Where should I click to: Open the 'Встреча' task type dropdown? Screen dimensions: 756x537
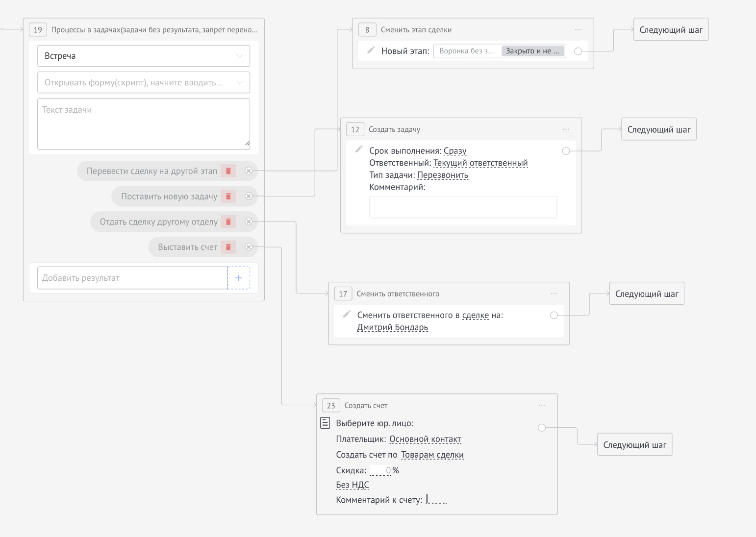tap(144, 56)
